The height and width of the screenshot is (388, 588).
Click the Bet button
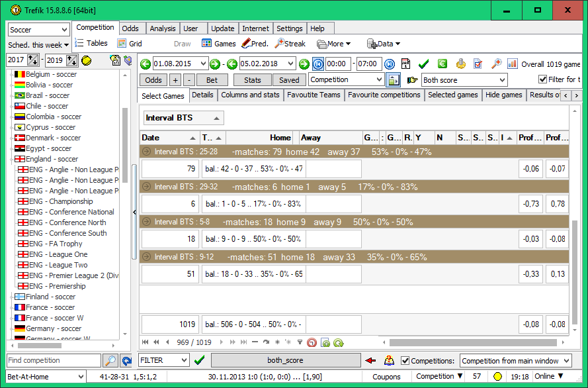click(x=212, y=80)
